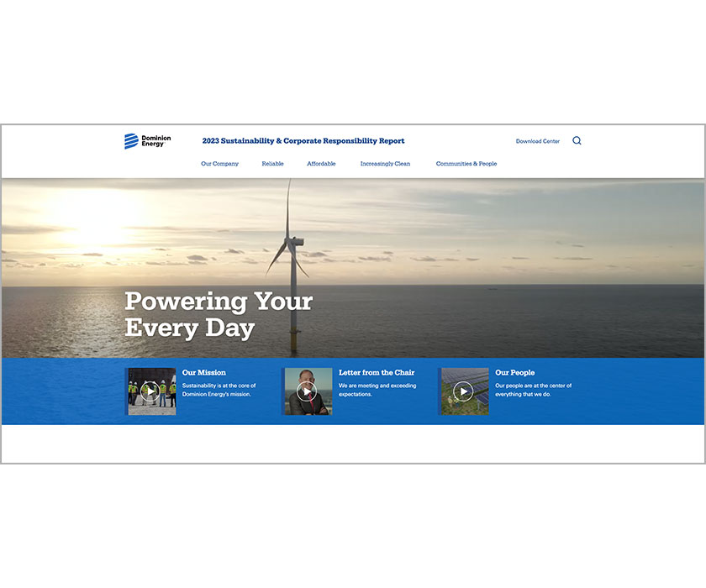This screenshot has width=706, height=588.
Task: Click 'We are meeting and exceeding' text
Action: [377, 390]
